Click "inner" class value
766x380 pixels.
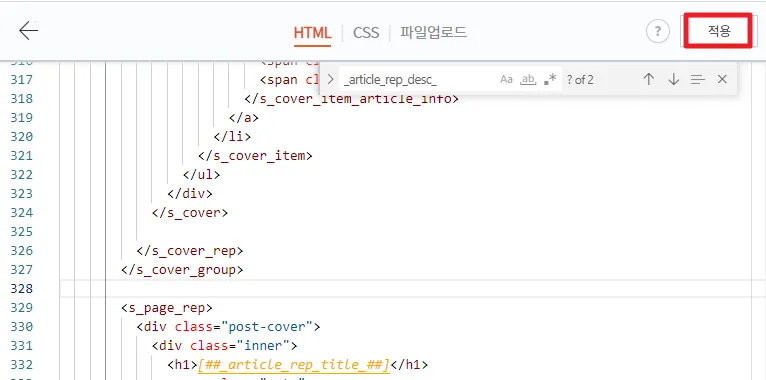pyautogui.click(x=262, y=345)
